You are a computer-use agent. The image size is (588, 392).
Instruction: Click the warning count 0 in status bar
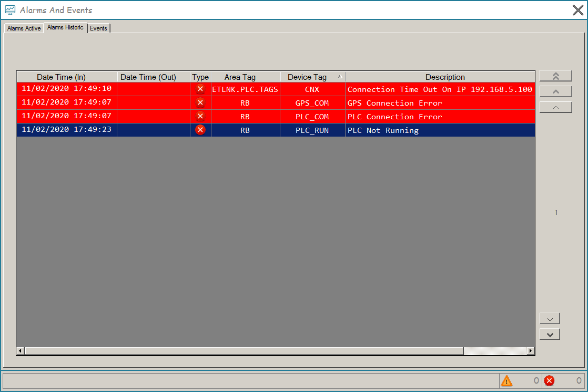pyautogui.click(x=536, y=381)
